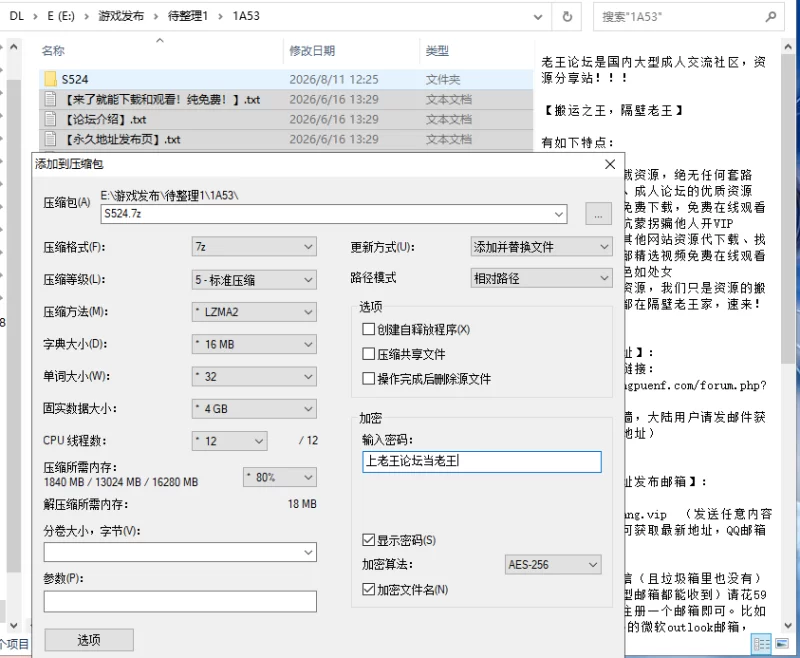Expand the archive name history dropdown

(559, 214)
